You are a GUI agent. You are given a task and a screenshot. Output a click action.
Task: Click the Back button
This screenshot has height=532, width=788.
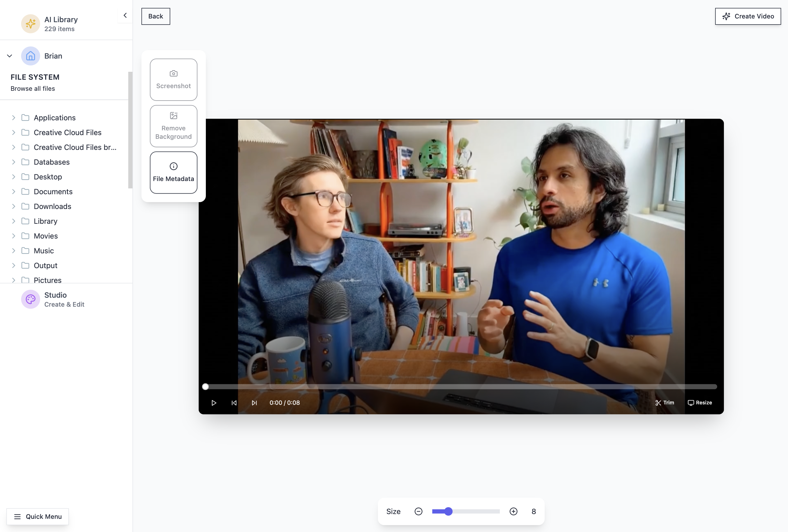pyautogui.click(x=156, y=16)
